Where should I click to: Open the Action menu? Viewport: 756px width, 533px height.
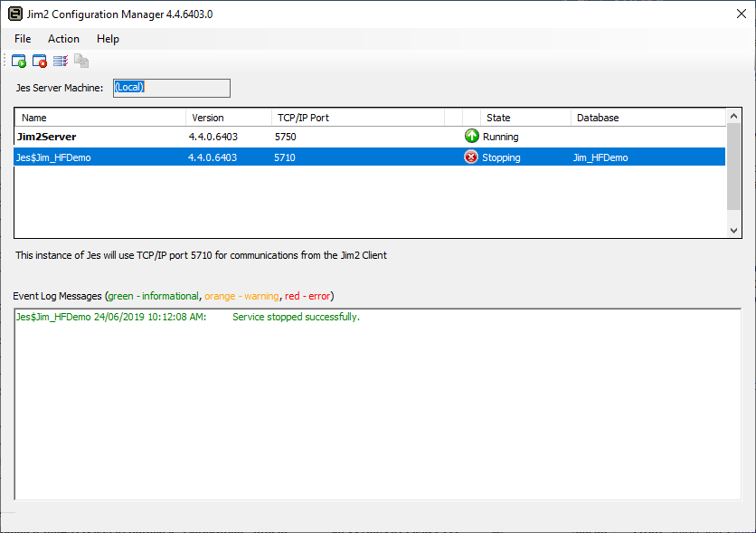click(63, 39)
